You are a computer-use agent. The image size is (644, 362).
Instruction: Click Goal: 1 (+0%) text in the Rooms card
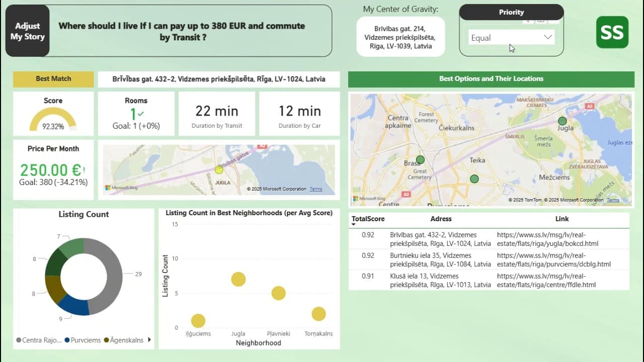[x=136, y=126]
